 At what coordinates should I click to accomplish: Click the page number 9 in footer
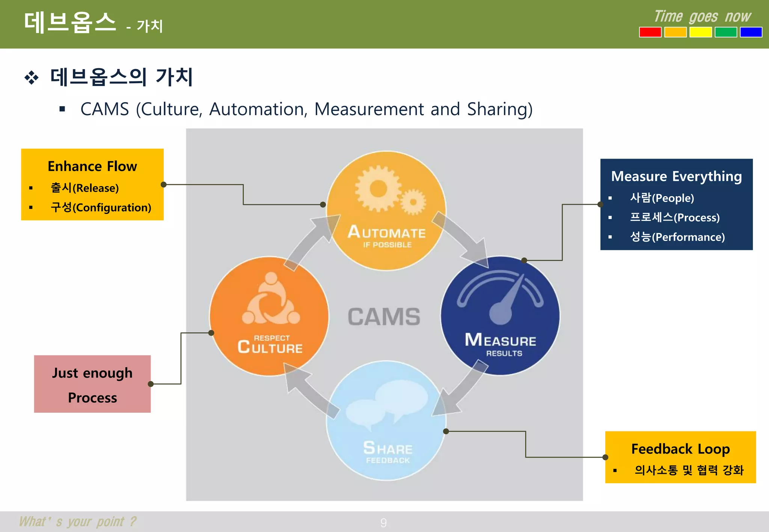coord(383,523)
